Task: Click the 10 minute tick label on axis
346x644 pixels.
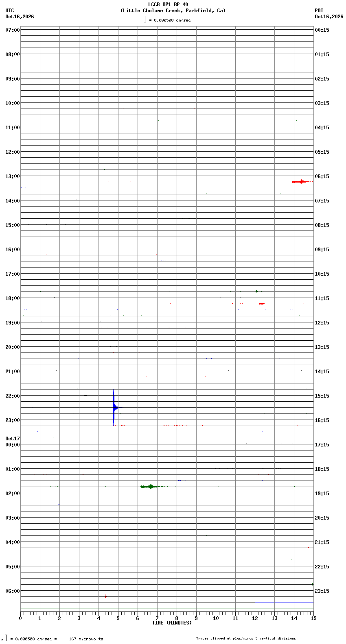Action: (x=216, y=619)
